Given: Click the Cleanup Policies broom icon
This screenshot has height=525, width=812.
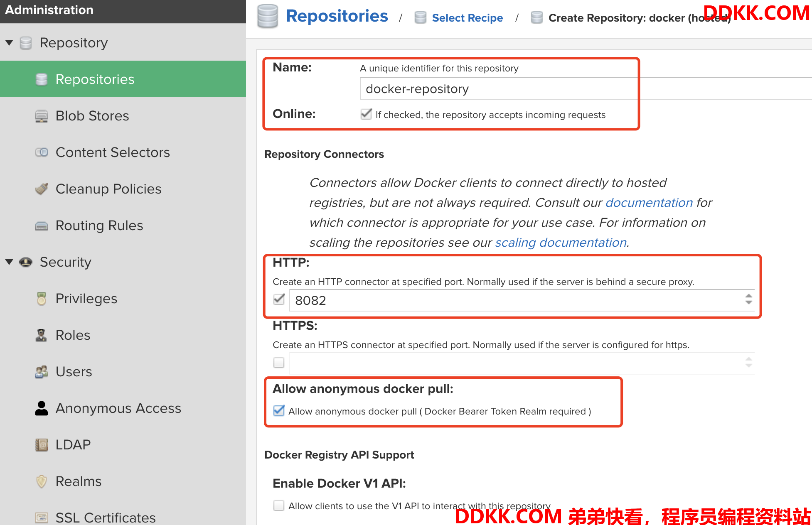Looking at the screenshot, I should (x=42, y=189).
